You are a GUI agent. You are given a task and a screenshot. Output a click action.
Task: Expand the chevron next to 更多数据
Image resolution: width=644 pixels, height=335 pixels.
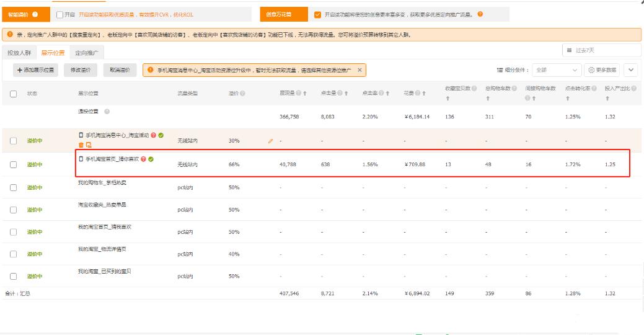pos(631,70)
